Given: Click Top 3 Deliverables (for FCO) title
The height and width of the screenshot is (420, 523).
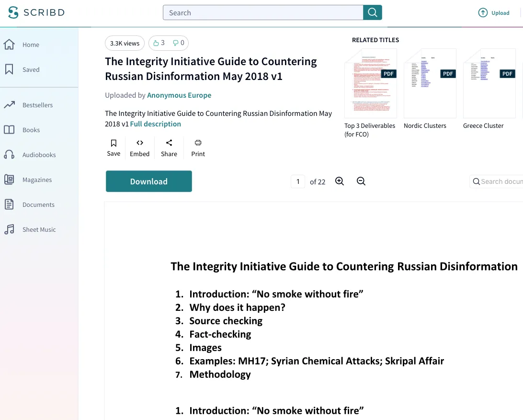Looking at the screenshot, I should coord(370,130).
